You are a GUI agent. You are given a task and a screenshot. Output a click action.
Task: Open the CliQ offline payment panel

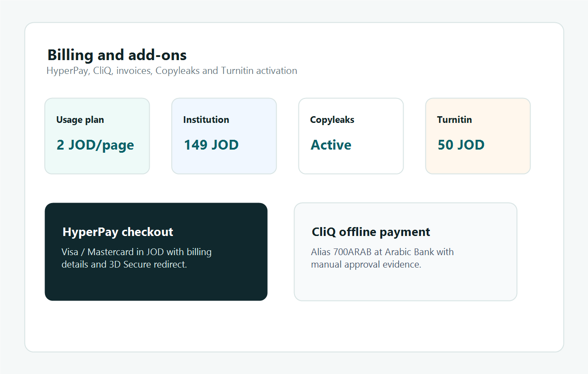pos(405,252)
